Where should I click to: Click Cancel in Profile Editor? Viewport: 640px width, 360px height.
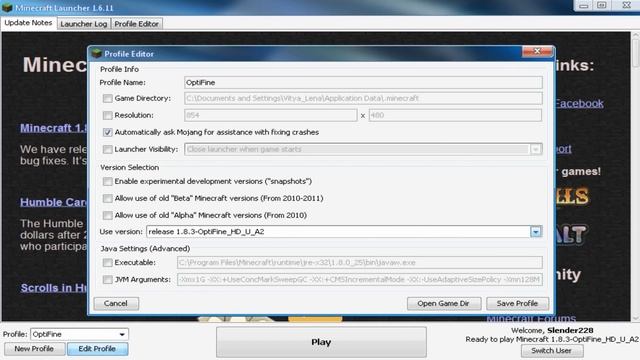pos(116,303)
